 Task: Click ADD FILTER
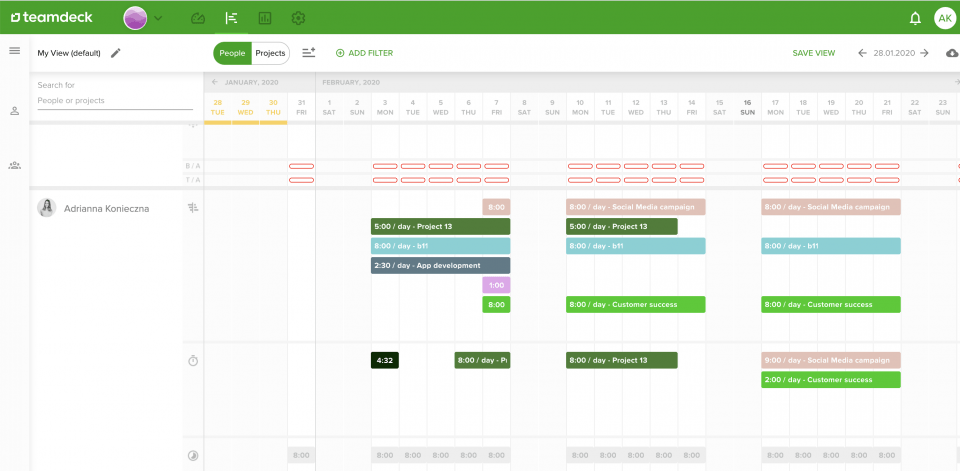pyautogui.click(x=364, y=53)
